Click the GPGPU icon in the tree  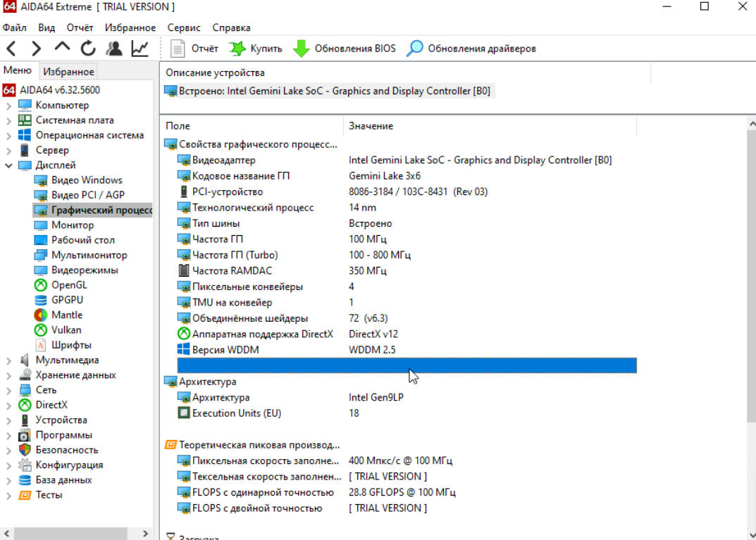(x=41, y=300)
